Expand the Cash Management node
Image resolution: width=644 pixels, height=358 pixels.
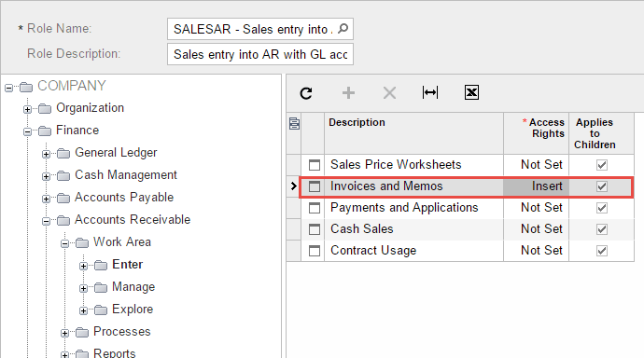point(46,177)
